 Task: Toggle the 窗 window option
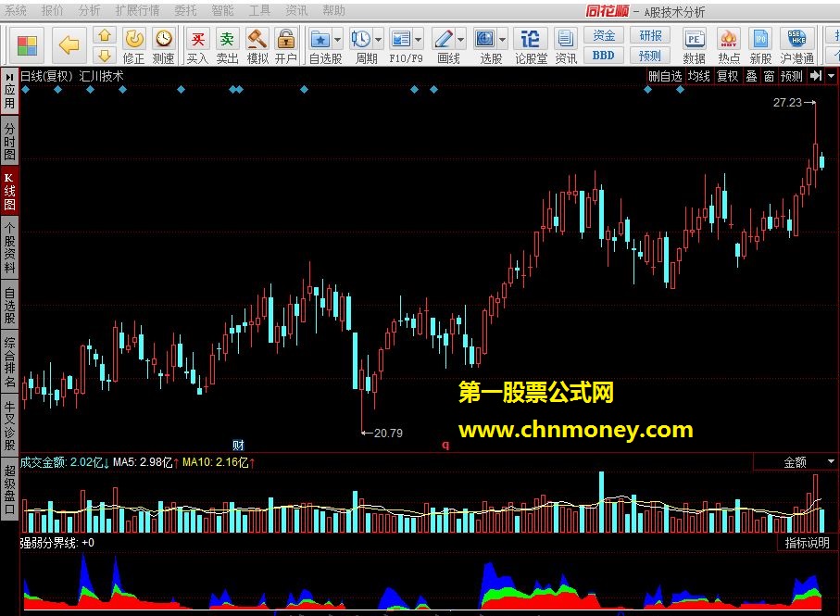coord(770,76)
